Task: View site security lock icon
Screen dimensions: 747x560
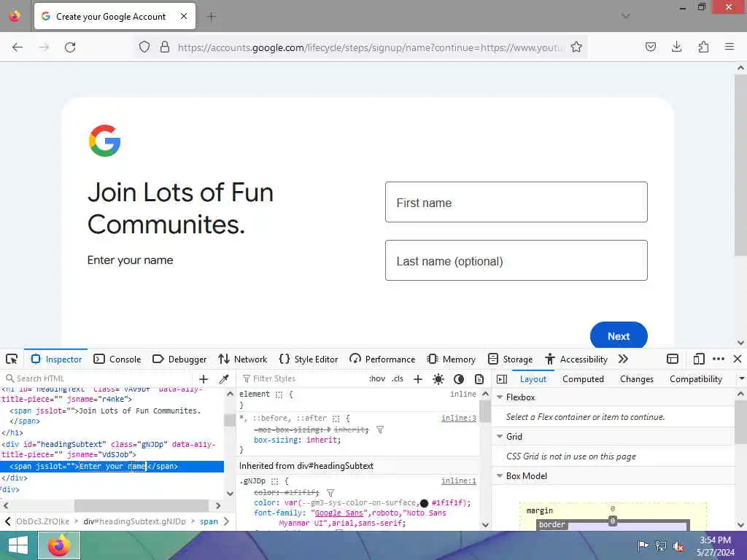Action: pos(164,47)
